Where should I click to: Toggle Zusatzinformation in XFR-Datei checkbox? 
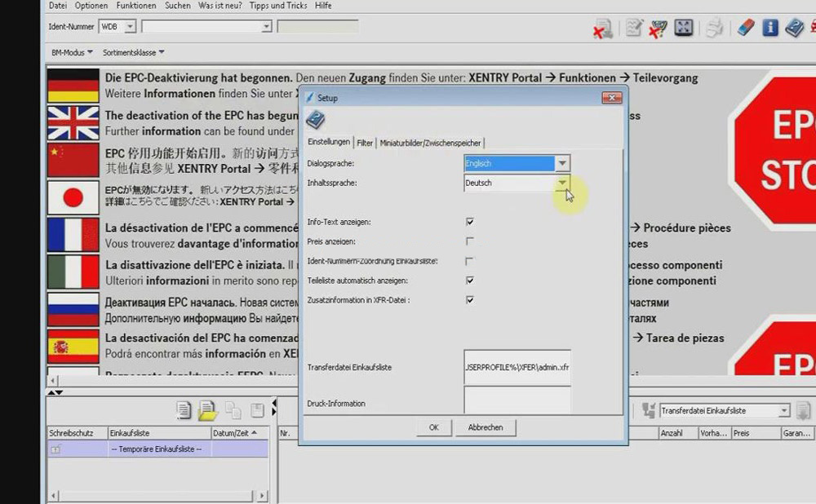point(470,300)
